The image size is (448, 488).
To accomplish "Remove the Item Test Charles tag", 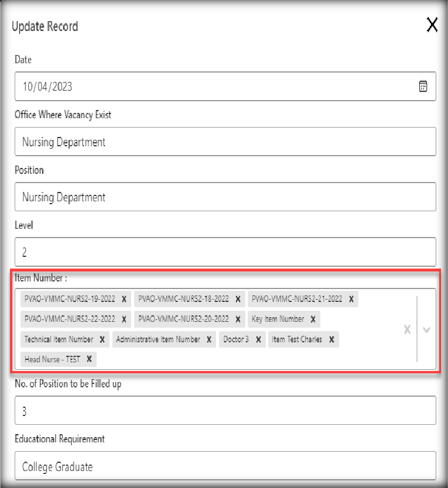I will (331, 339).
